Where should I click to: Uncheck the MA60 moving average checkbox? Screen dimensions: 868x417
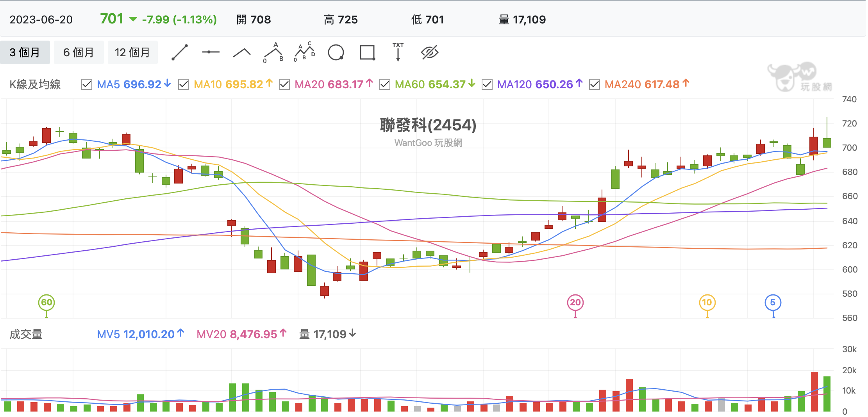click(385, 84)
